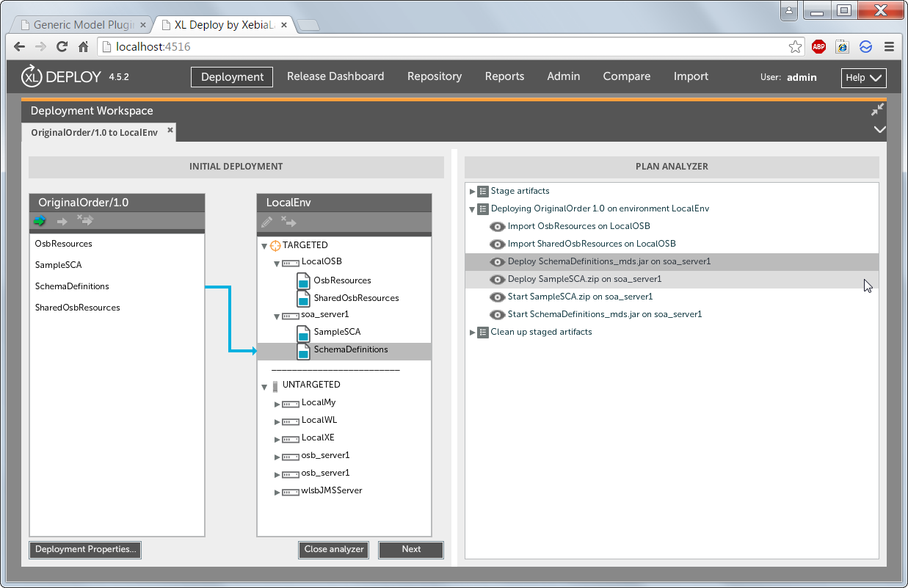Preview the Deploy SampleSCA.zip step via eye icon
Viewport: 908px width, 588px height.
[x=497, y=279]
